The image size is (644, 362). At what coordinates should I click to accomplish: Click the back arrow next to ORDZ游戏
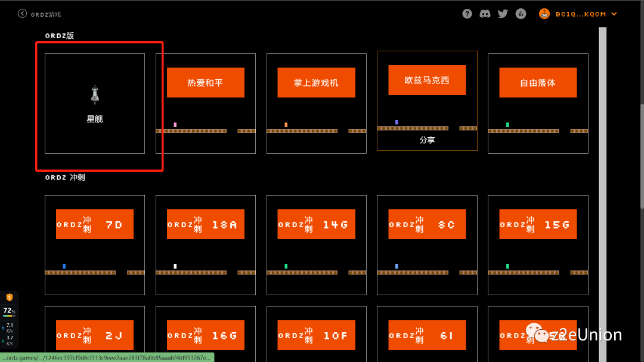21,13
